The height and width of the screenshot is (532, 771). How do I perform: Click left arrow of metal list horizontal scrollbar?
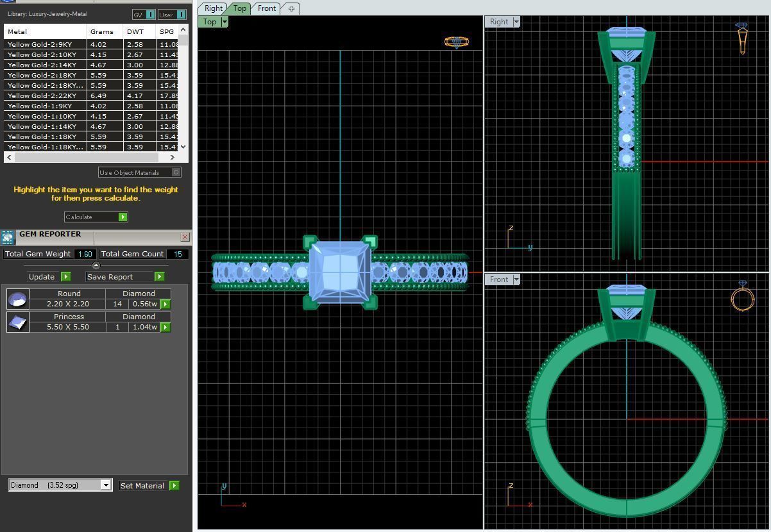click(x=8, y=157)
